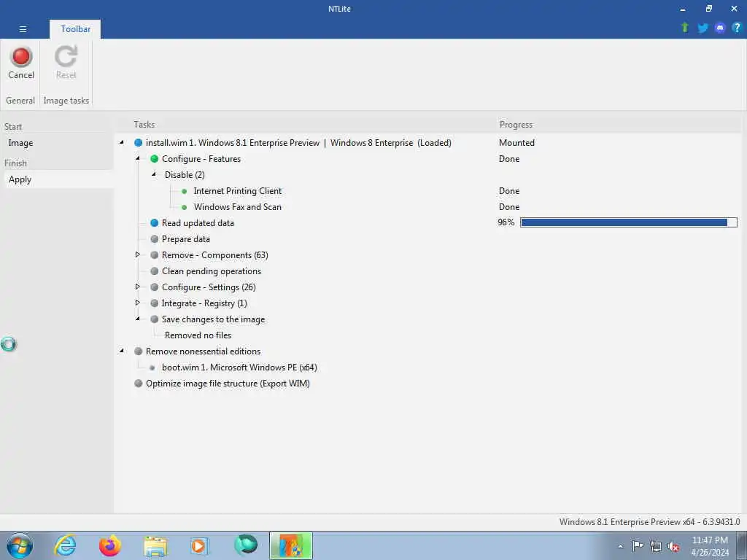Launch Internet Explorer from the taskbar
747x560 pixels.
65,545
